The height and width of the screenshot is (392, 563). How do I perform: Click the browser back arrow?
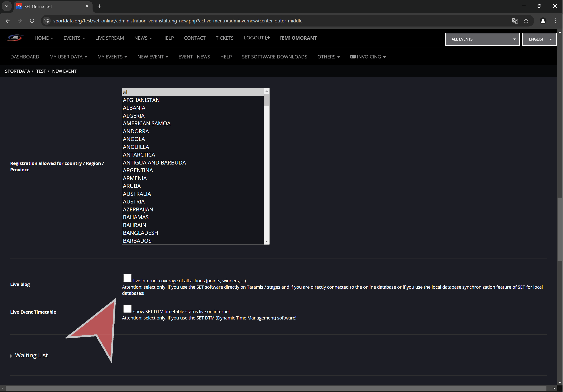click(8, 21)
